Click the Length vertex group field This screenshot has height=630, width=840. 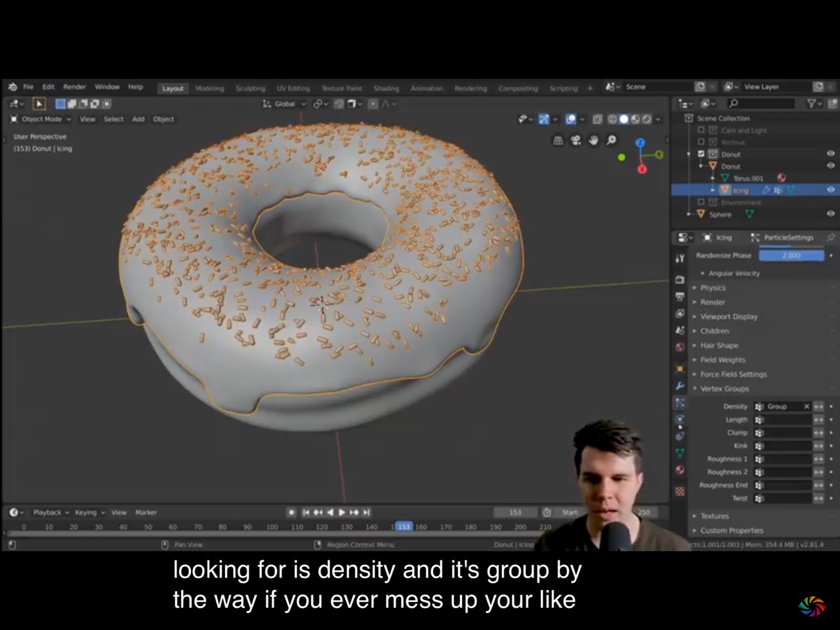(783, 419)
